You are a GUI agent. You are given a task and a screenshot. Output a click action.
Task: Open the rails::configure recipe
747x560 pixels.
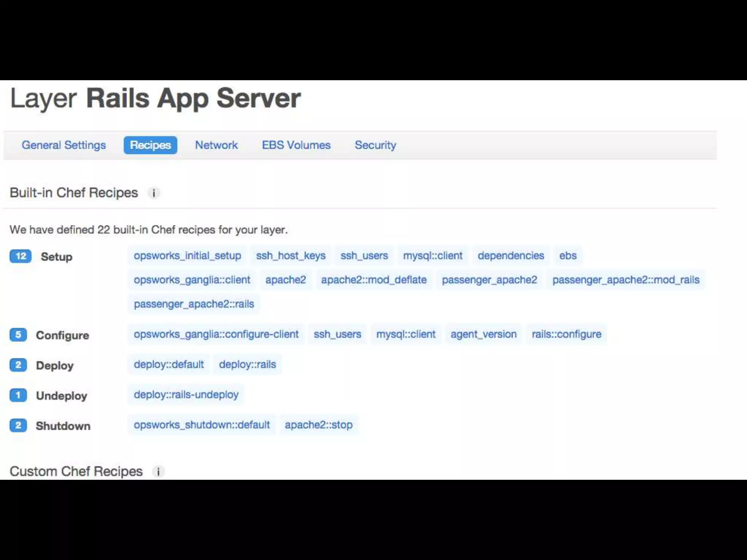coord(566,334)
